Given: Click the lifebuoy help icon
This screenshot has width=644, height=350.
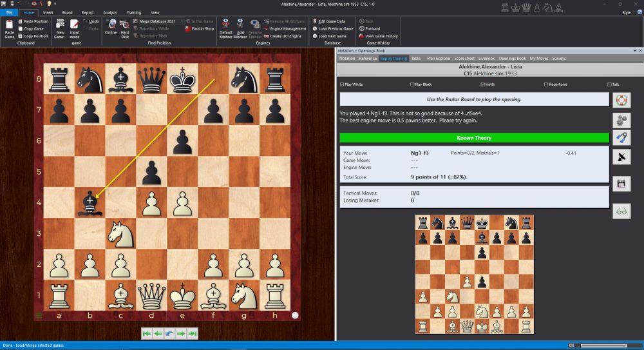Looking at the screenshot, I should point(621,100).
